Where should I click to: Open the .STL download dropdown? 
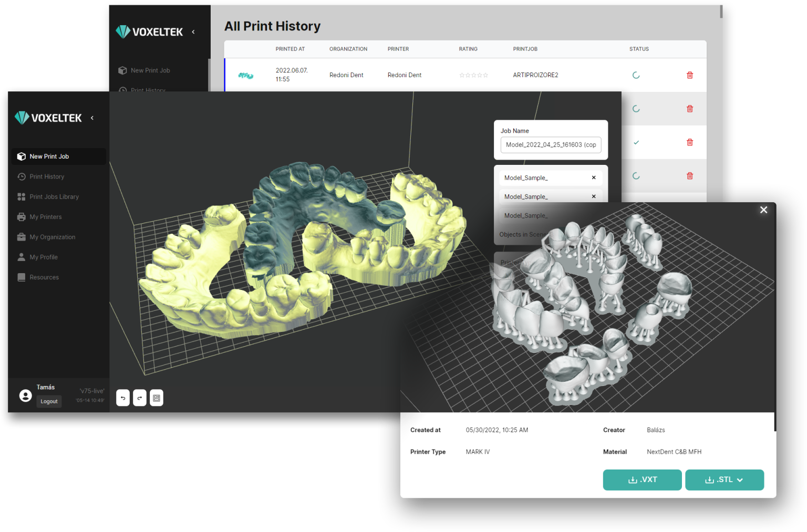(725, 480)
